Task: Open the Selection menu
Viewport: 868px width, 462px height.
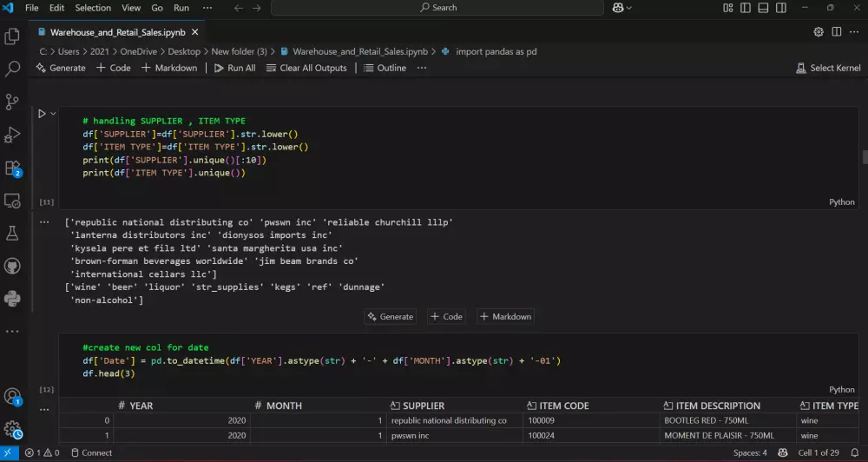Action: 93,8
